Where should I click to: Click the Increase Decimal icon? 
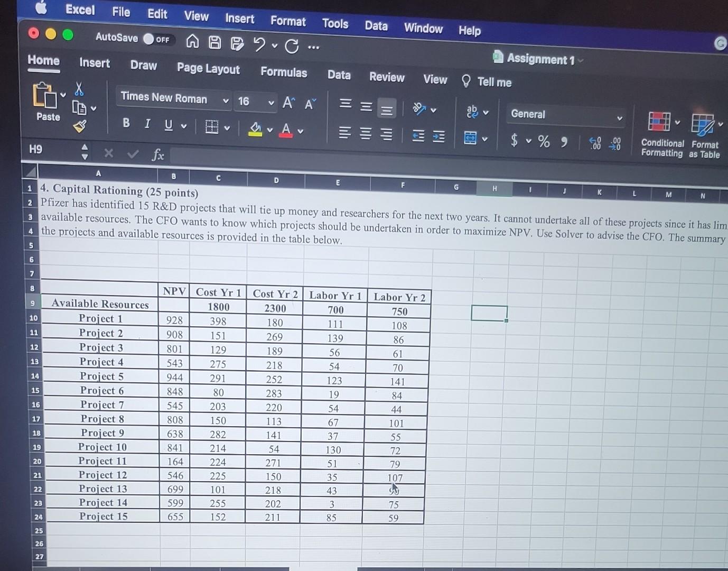tap(595, 143)
